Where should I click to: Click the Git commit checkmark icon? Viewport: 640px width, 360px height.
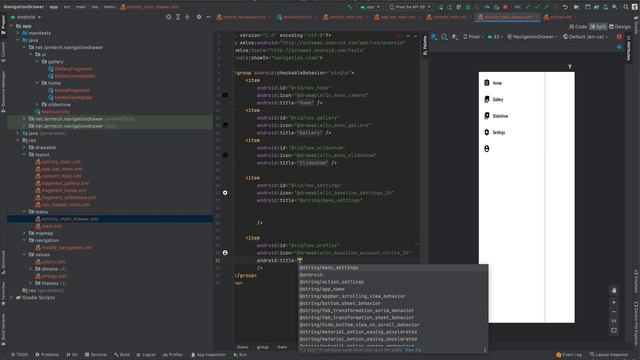coord(536,7)
